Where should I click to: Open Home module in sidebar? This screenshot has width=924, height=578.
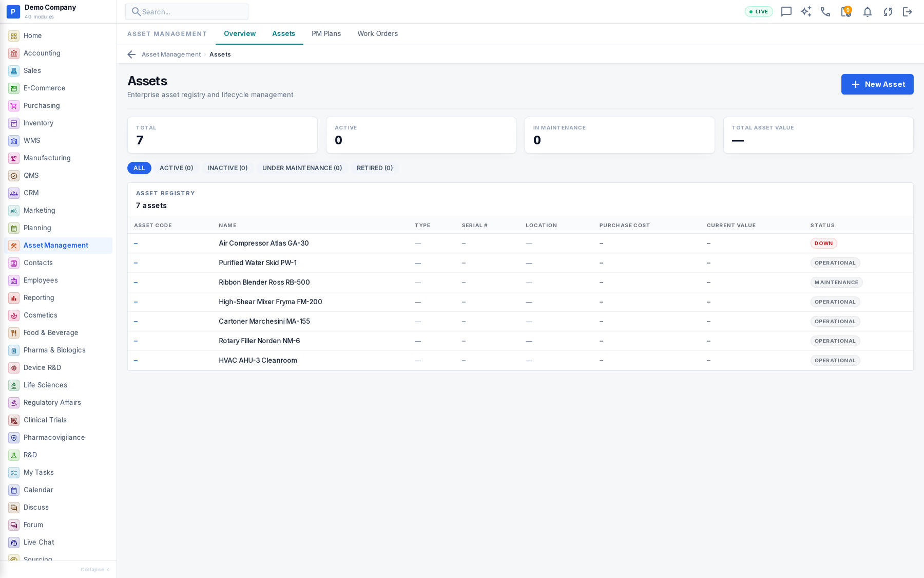58,35
